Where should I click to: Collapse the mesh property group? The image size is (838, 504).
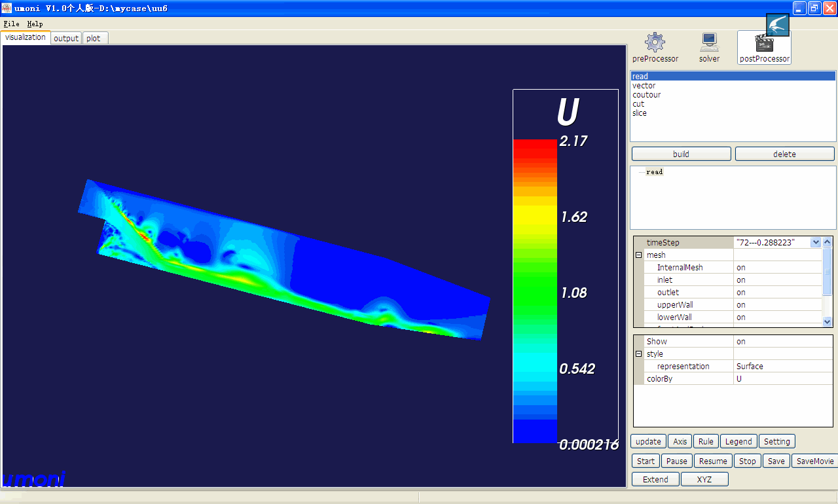638,255
